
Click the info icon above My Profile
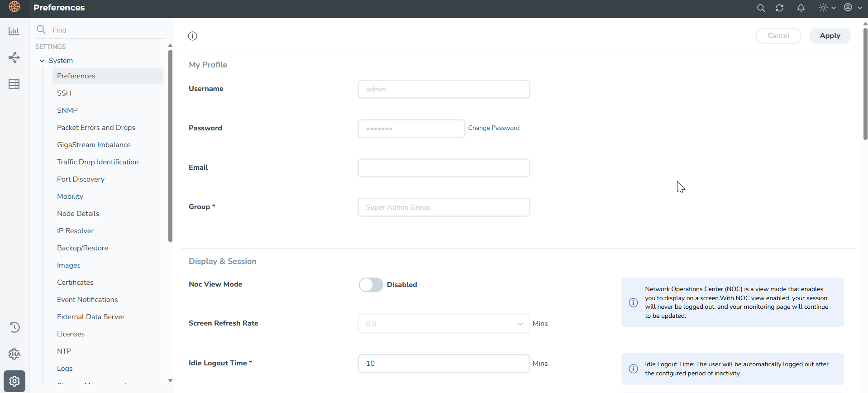[x=193, y=36]
